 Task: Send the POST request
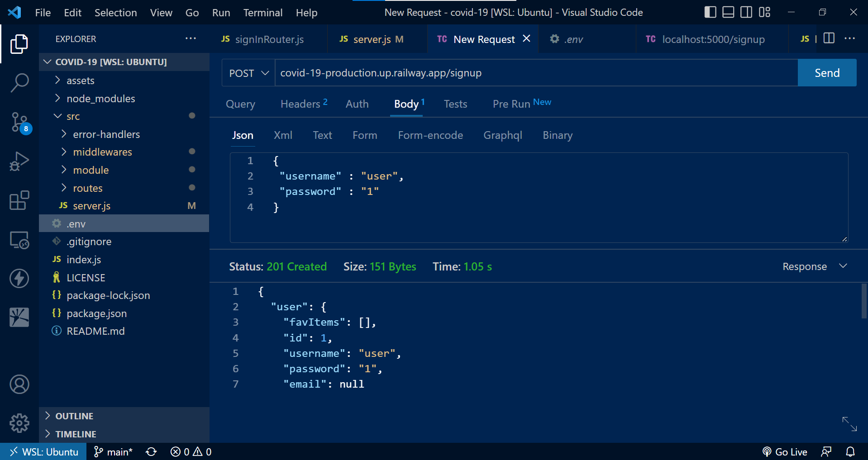(x=827, y=73)
